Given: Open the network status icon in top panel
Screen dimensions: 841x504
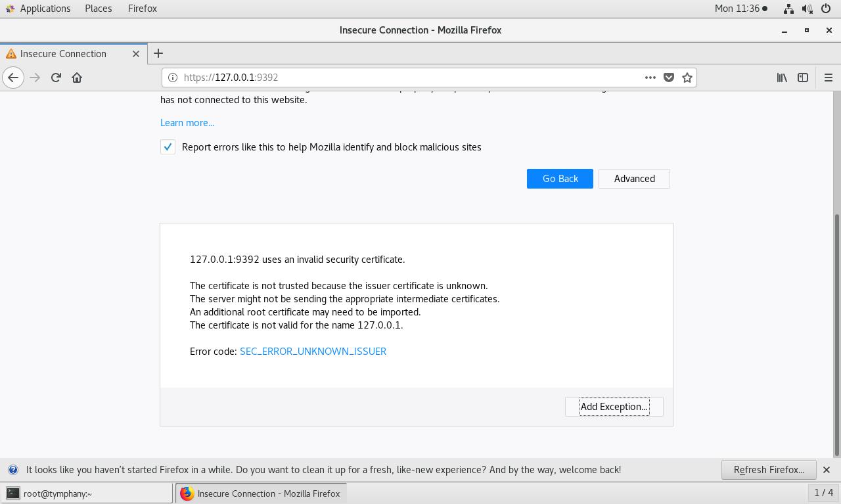Looking at the screenshot, I should [788, 9].
